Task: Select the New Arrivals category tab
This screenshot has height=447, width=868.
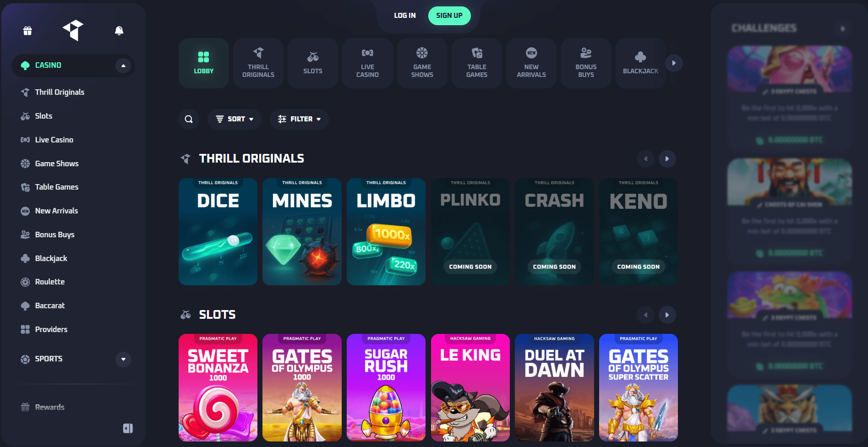Action: 531,63
